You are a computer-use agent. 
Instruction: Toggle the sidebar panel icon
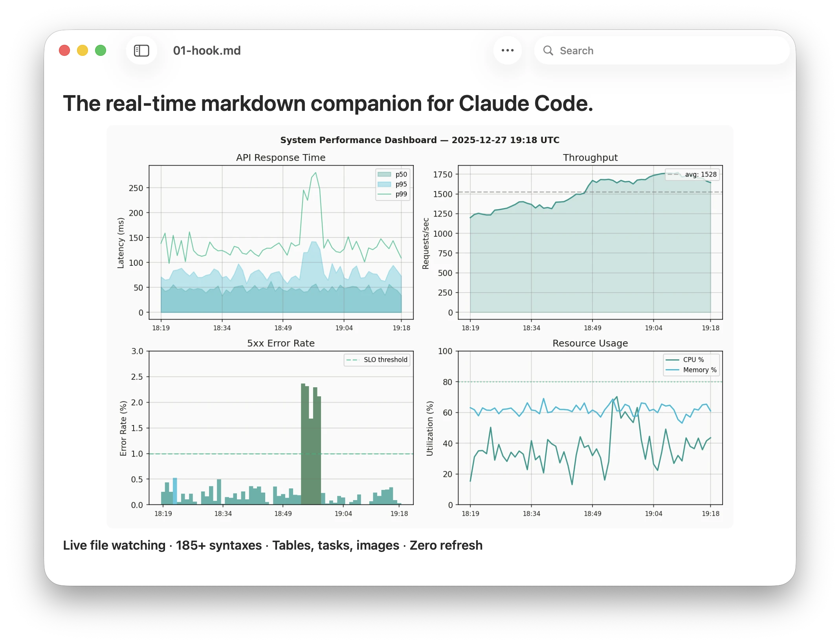pos(141,51)
